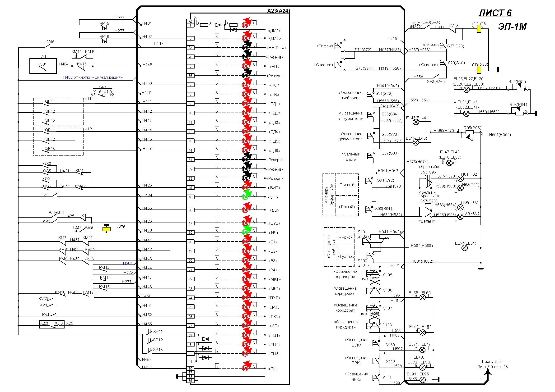Click the red LED symbol beside «ДБ»
The height and width of the screenshot is (392, 555).
point(245,210)
